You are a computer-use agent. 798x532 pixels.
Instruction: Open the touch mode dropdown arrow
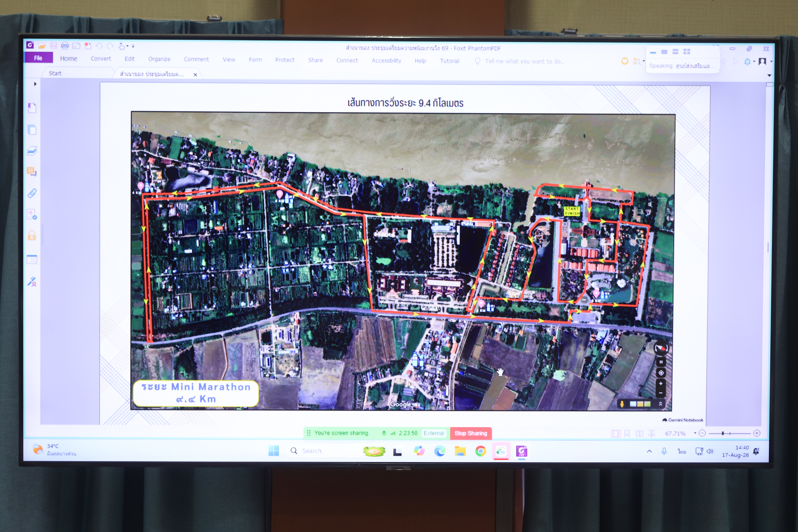(x=128, y=46)
